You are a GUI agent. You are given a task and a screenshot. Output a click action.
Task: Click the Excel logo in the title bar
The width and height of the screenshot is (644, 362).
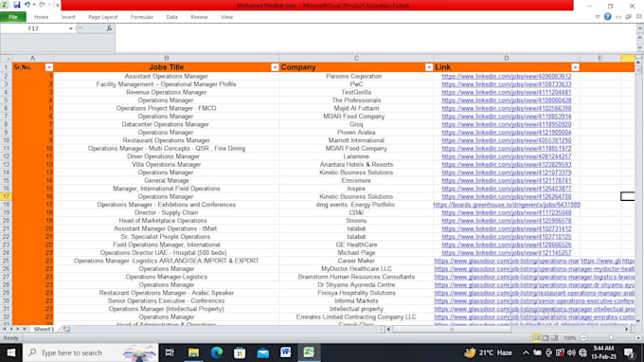click(5, 5)
